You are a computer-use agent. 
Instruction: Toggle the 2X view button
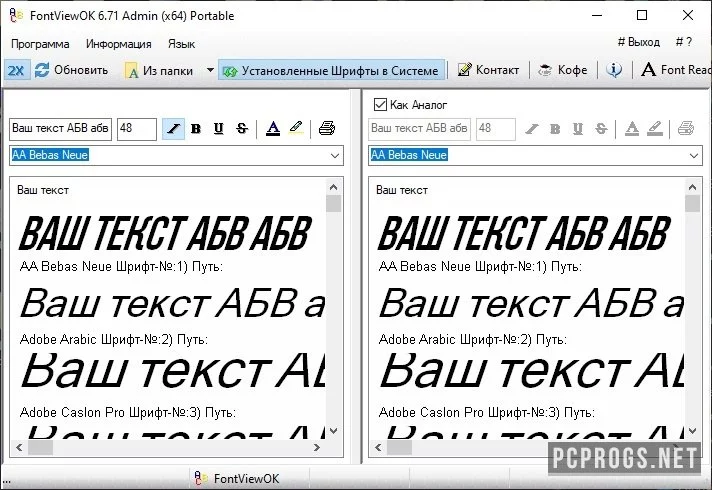click(x=16, y=70)
